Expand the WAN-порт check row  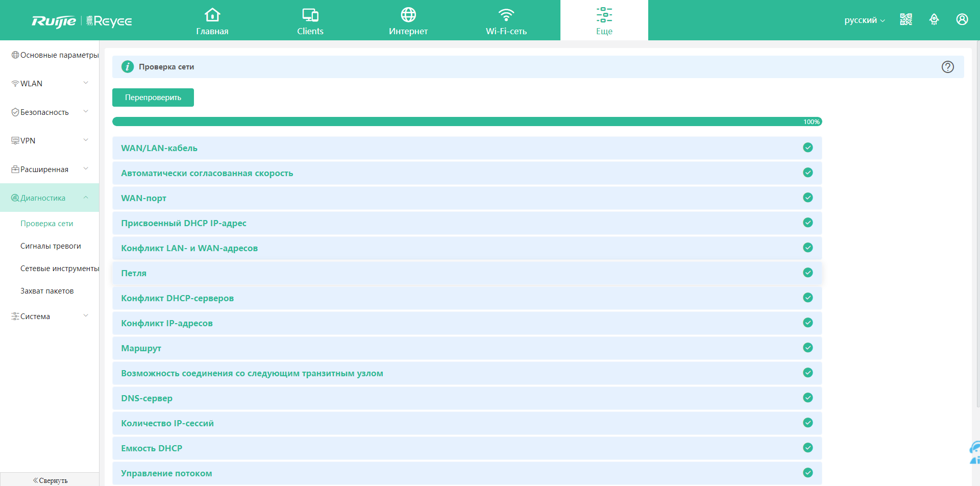click(x=467, y=198)
